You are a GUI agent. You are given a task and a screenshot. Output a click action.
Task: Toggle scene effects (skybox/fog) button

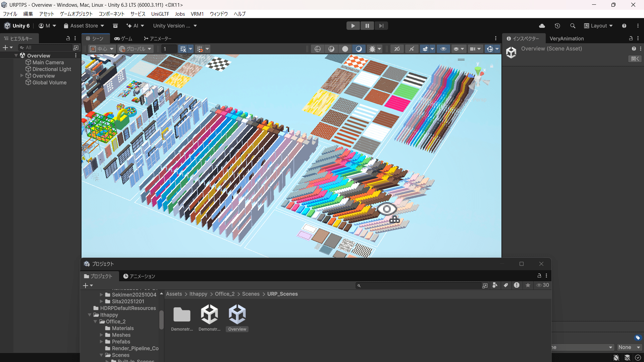[425, 49]
